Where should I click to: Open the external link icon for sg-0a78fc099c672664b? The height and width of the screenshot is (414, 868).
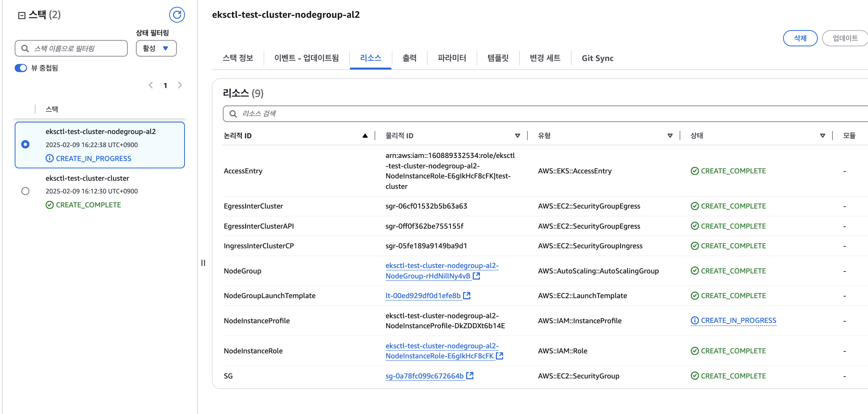(x=470, y=376)
